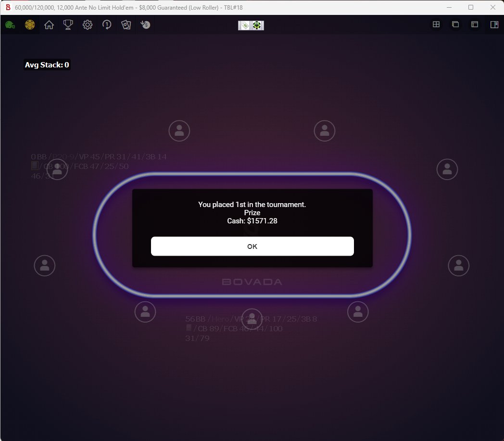Click 'You placed 1st in the tournament' message

click(252, 205)
